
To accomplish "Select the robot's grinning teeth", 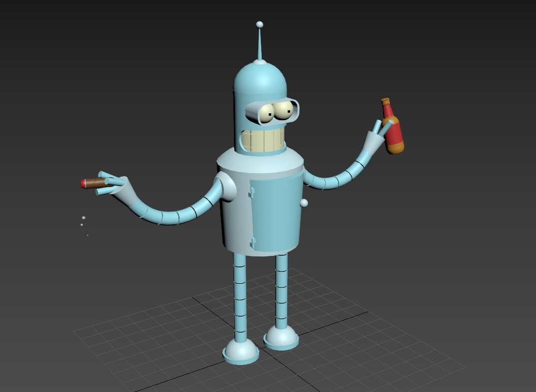I will tap(263, 141).
